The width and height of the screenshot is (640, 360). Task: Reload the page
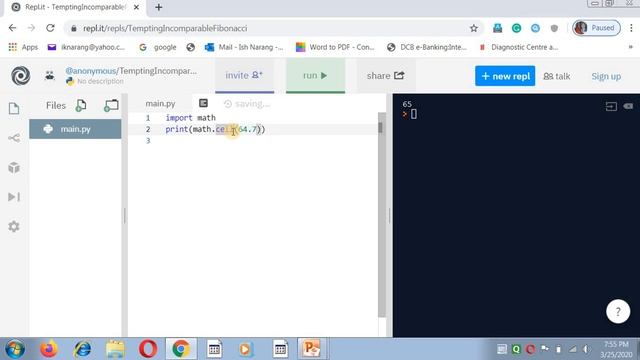(x=50, y=28)
